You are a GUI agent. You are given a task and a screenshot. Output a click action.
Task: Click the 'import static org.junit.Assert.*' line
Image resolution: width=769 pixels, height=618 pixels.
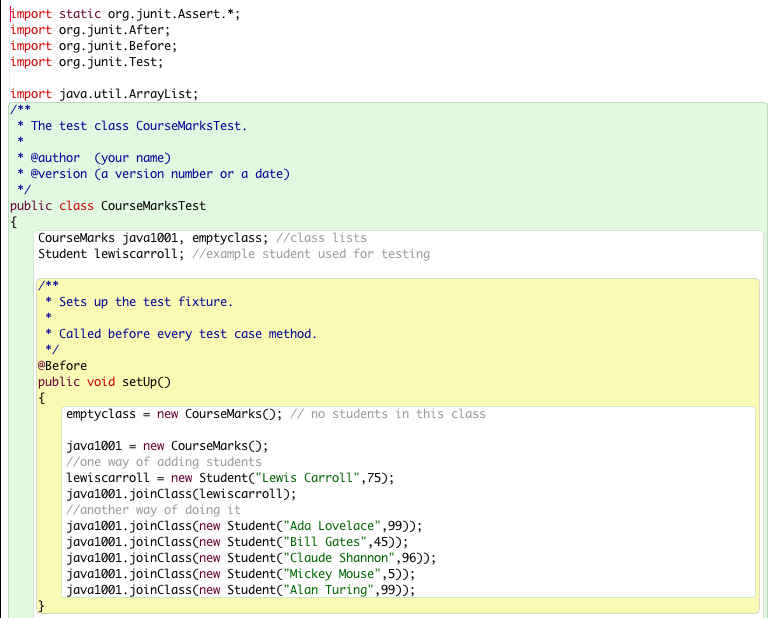pyautogui.click(x=125, y=14)
